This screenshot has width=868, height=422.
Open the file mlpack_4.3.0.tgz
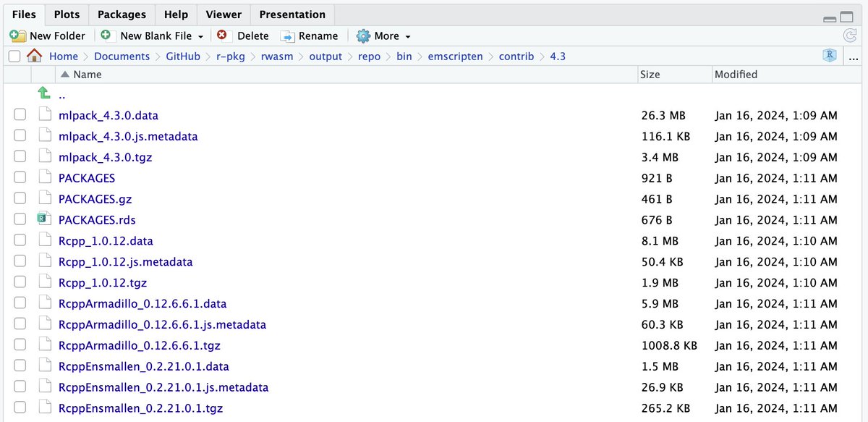coord(105,157)
